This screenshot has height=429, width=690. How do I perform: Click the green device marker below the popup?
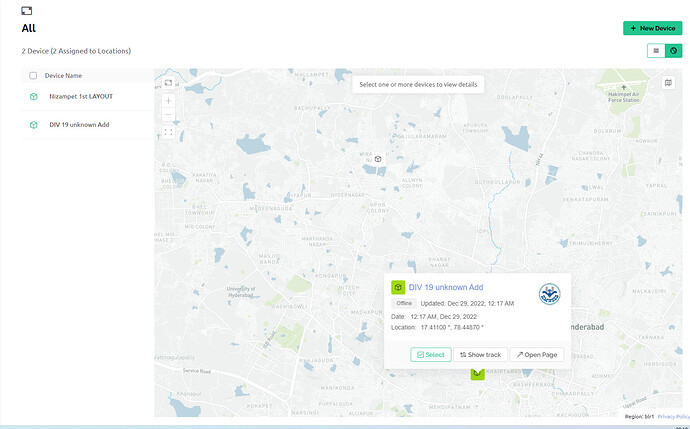[477, 374]
